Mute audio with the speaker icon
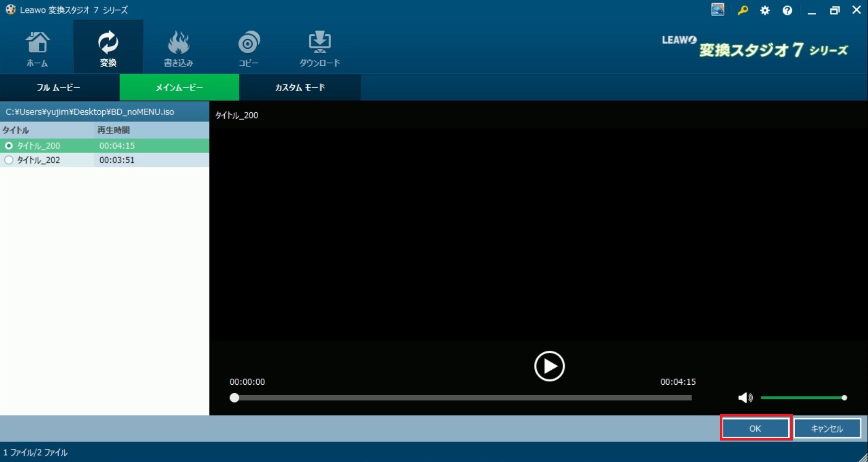Image resolution: width=868 pixels, height=462 pixels. pyautogui.click(x=745, y=398)
